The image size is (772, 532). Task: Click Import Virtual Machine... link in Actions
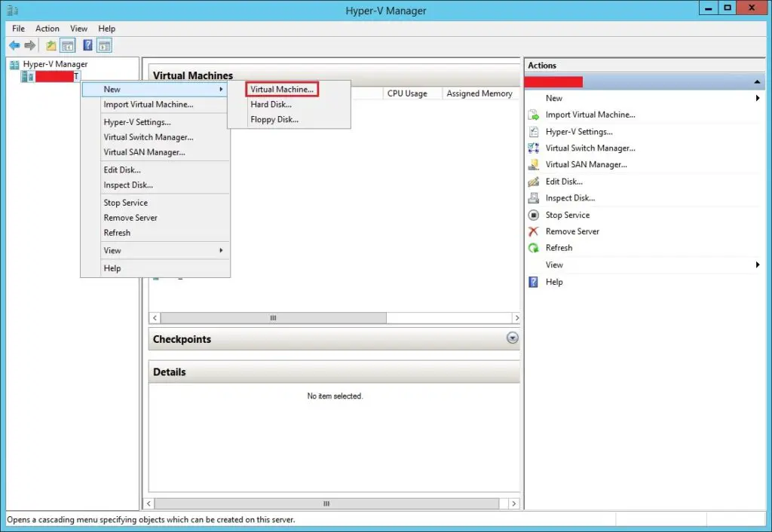590,115
